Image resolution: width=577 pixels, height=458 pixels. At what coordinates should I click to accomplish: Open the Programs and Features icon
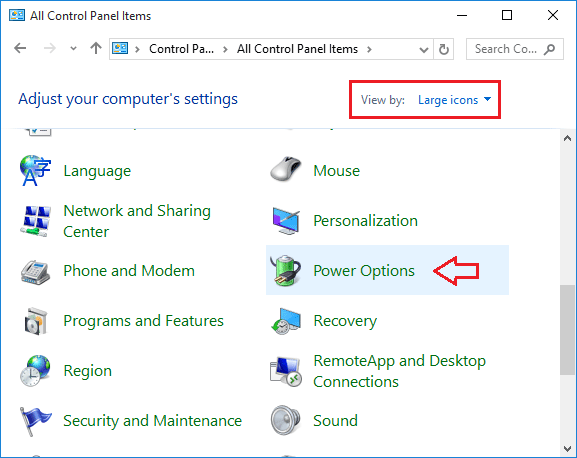(x=36, y=321)
